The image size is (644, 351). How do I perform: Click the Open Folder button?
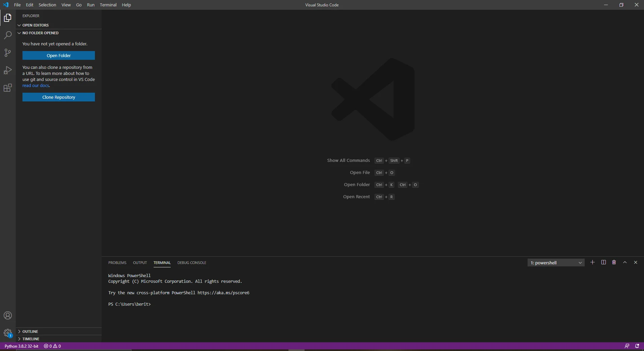(x=59, y=55)
